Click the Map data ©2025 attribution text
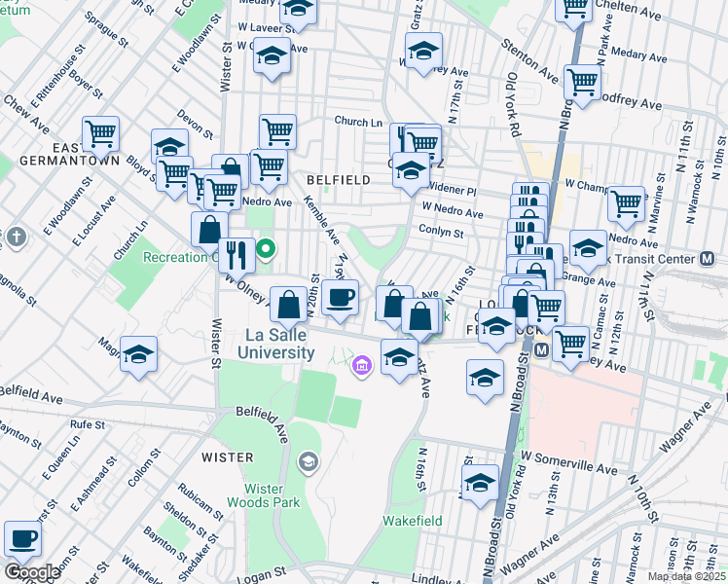 [x=687, y=577]
